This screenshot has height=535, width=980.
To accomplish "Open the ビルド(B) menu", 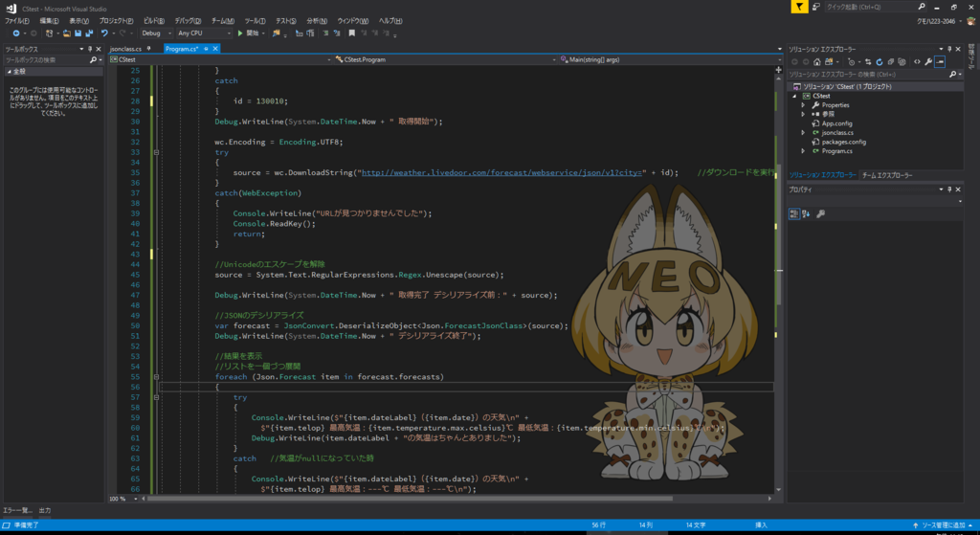I will click(154, 21).
